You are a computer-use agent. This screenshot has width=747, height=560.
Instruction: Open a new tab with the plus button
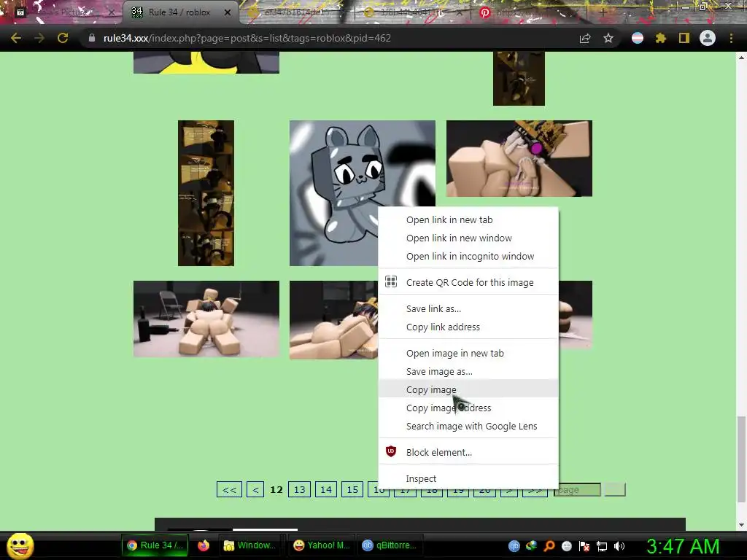tap(603, 12)
